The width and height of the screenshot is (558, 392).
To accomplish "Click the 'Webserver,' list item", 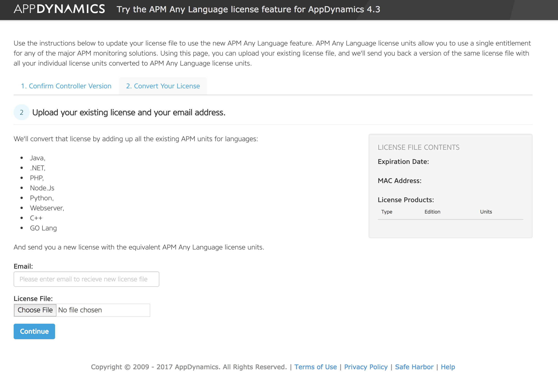I will pos(47,208).
